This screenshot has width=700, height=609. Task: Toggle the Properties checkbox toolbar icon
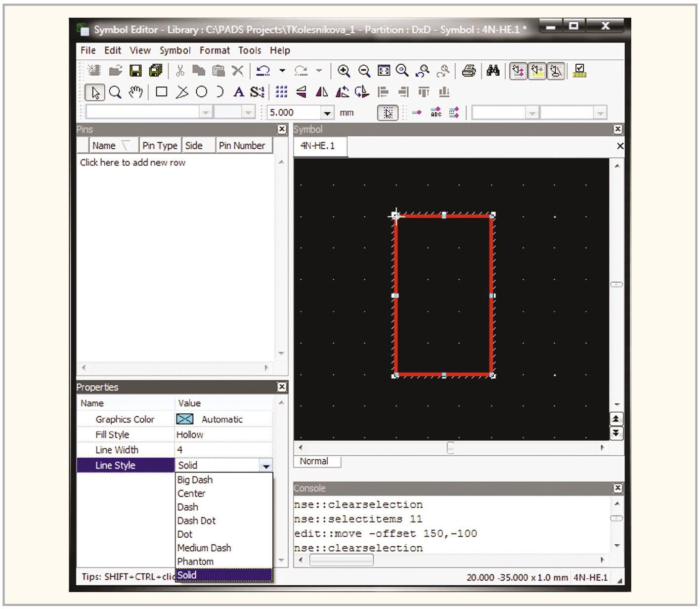(579, 71)
